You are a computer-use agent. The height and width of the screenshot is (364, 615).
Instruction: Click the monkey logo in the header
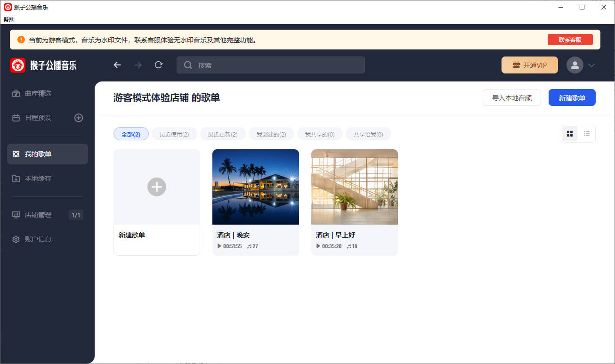click(18, 65)
